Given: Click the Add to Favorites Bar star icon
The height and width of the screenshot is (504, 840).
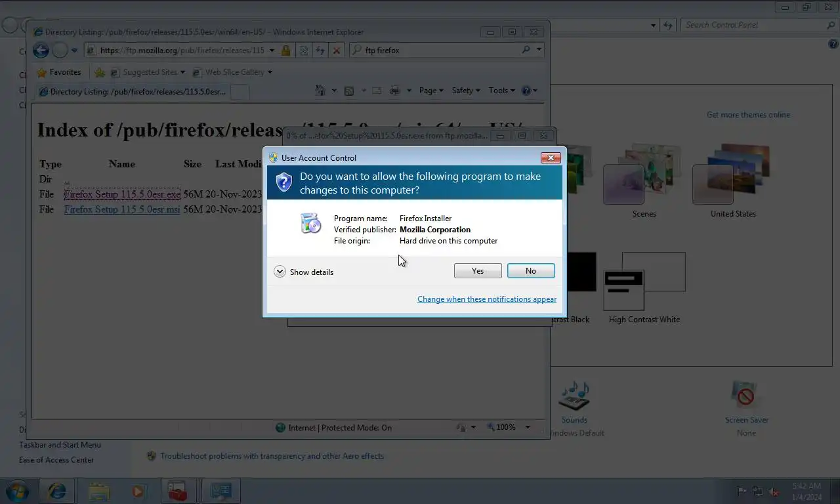Looking at the screenshot, I should click(100, 72).
